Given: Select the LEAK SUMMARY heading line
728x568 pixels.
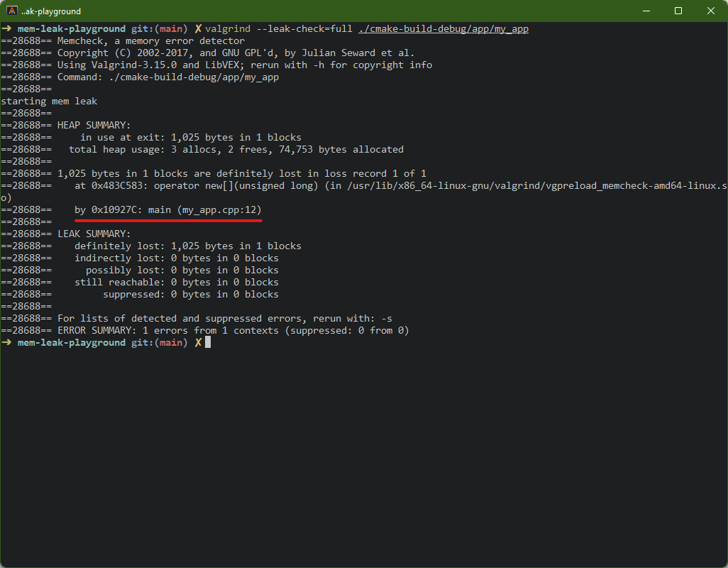Looking at the screenshot, I should (96, 234).
